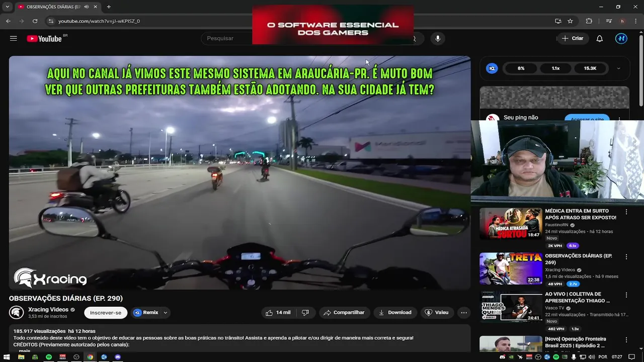Open the Chrome tab search dropdown
Image resolution: width=644 pixels, height=362 pixels.
point(7,7)
